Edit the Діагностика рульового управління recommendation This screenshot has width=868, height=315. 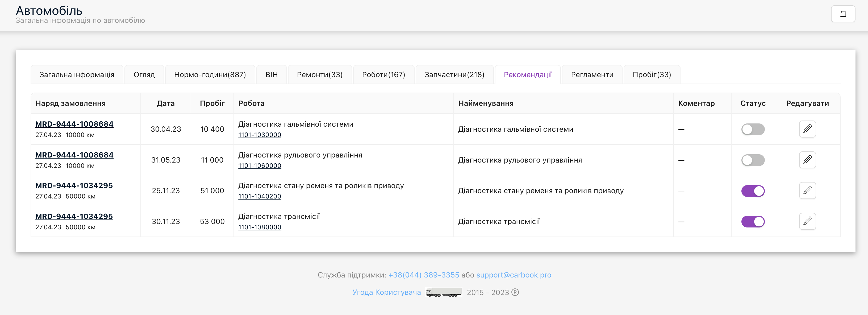tap(807, 160)
